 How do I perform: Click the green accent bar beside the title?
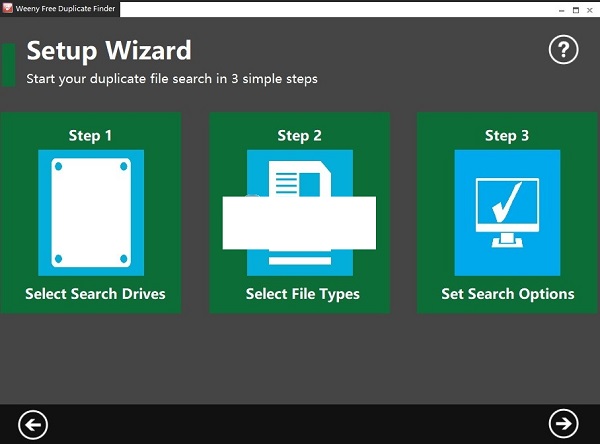pyautogui.click(x=8, y=65)
